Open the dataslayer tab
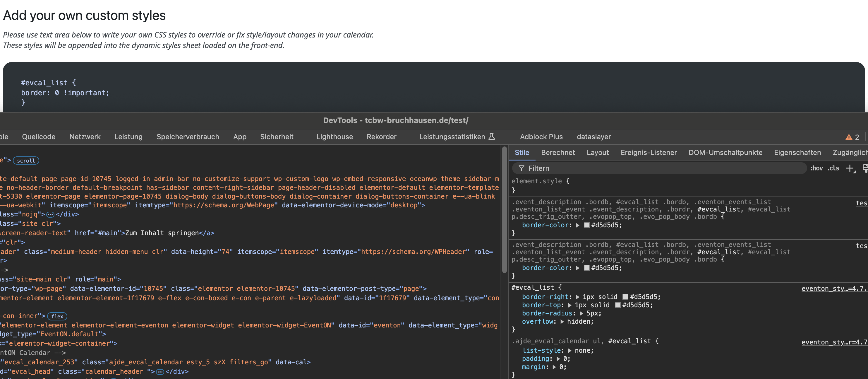Screen dimensions: 868x379 click(x=594, y=136)
